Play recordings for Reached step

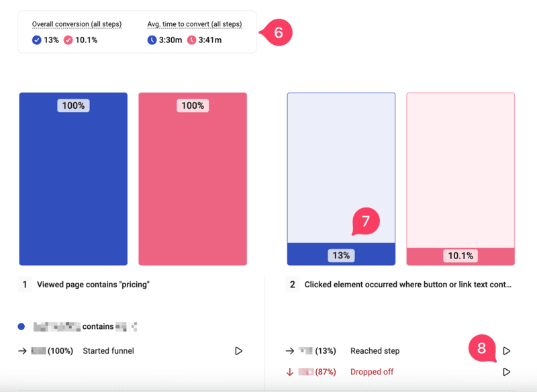pos(507,351)
